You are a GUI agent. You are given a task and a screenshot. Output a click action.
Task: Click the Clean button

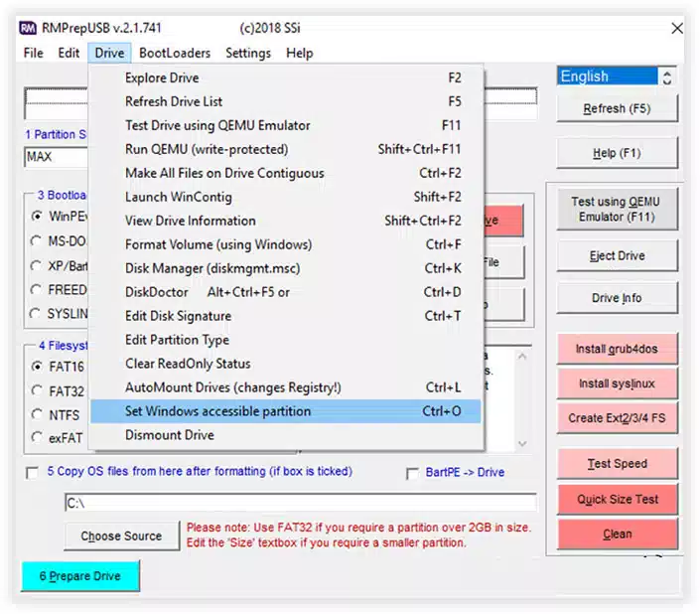617,535
